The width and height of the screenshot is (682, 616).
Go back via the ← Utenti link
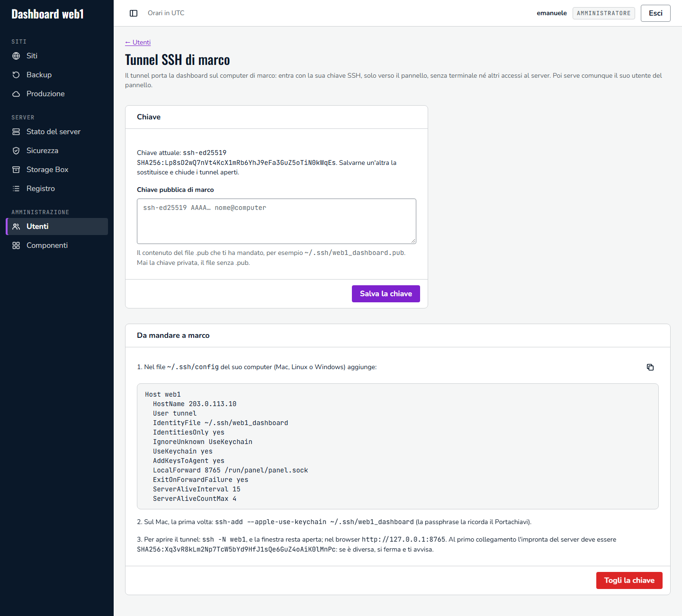coord(138,42)
